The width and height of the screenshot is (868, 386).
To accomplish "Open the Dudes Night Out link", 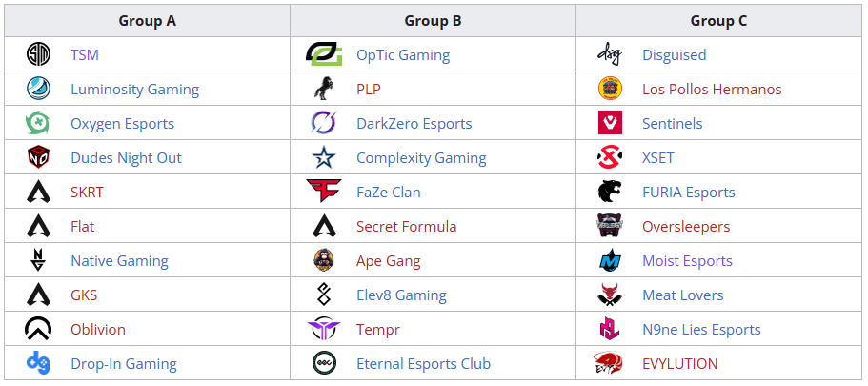I will 126,158.
